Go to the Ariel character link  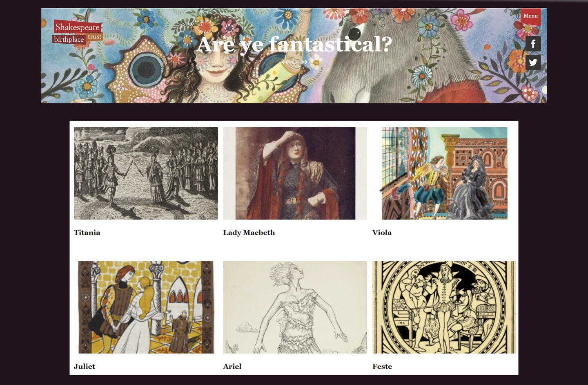pyautogui.click(x=232, y=367)
